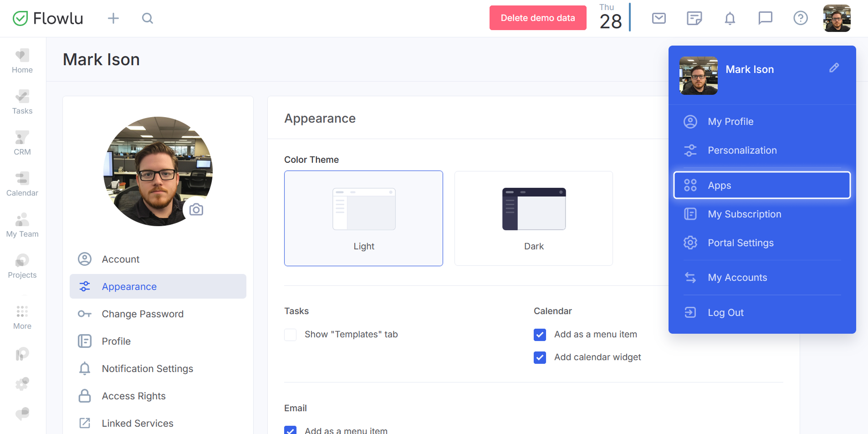Open My Accounts switcher in dropdown
Image resolution: width=868 pixels, height=434 pixels.
737,278
